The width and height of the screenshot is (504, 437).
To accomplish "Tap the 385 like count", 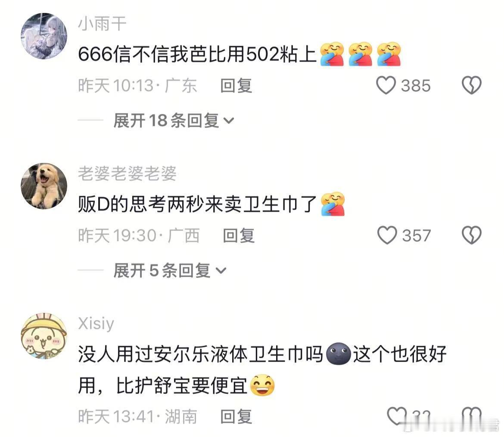I will coord(416,85).
